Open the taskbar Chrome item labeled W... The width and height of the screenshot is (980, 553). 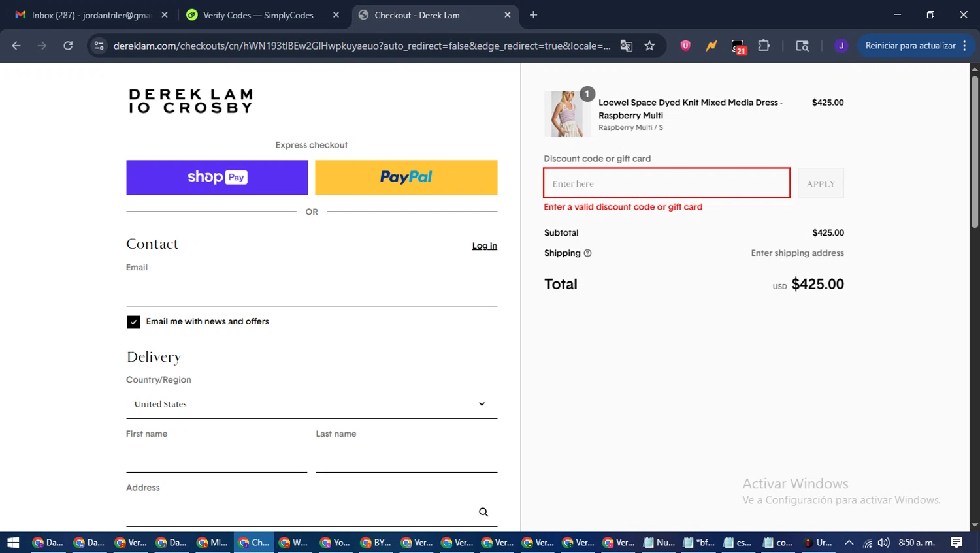(294, 543)
